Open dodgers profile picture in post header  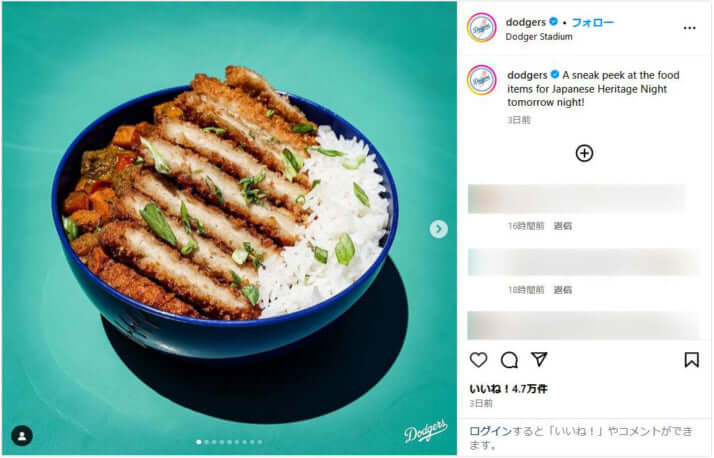(x=482, y=28)
